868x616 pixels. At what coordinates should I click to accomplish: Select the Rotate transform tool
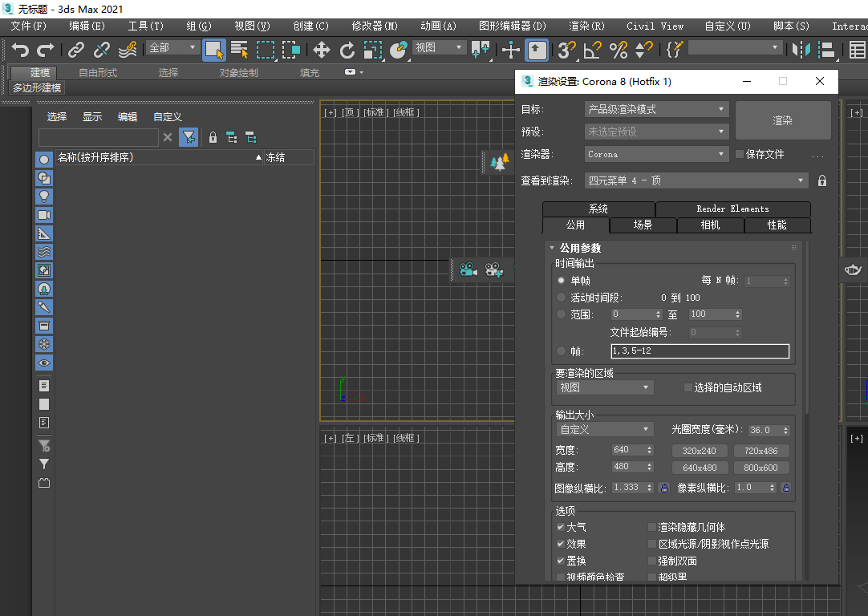(347, 50)
